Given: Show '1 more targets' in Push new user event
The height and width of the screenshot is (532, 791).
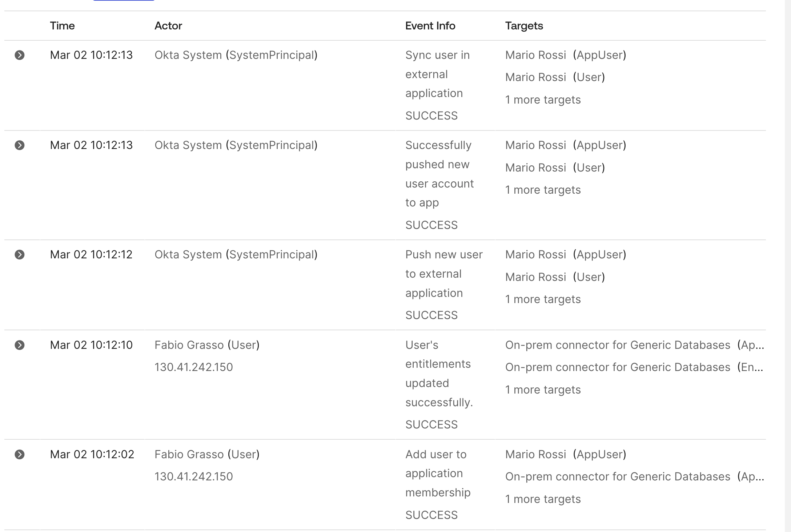Looking at the screenshot, I should coord(543,299).
